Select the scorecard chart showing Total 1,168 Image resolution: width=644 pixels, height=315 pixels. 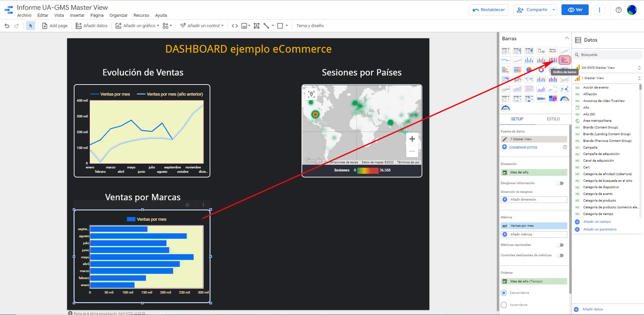pyautogui.click(x=541, y=51)
